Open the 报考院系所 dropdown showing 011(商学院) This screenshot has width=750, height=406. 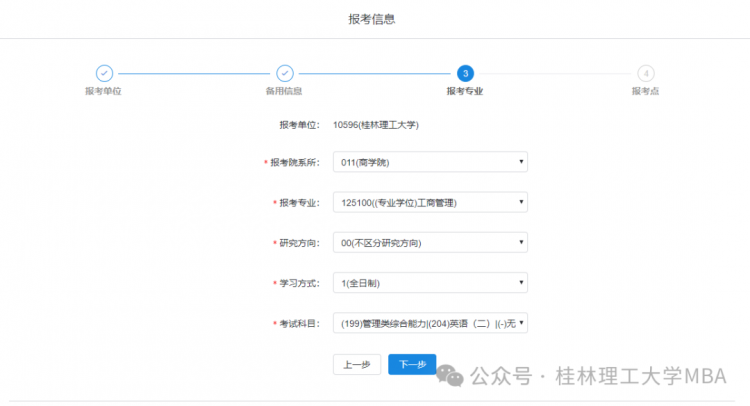pos(430,162)
